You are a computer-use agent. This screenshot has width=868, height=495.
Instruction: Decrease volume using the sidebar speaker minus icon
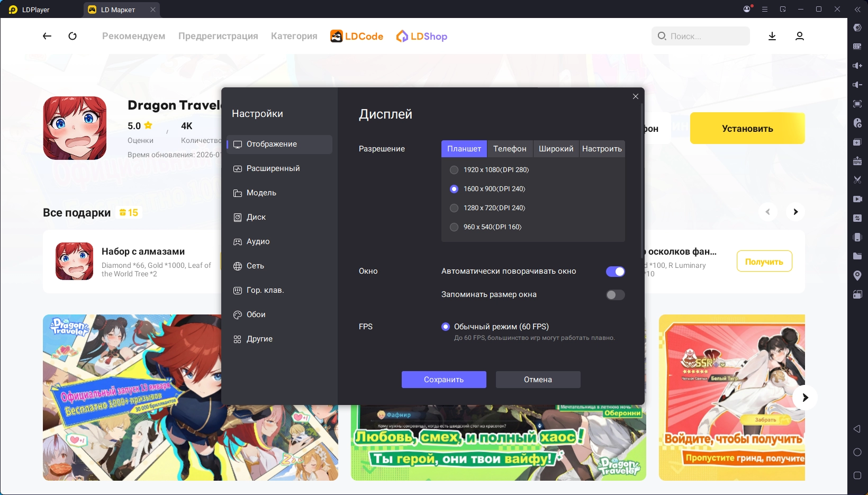coord(857,85)
